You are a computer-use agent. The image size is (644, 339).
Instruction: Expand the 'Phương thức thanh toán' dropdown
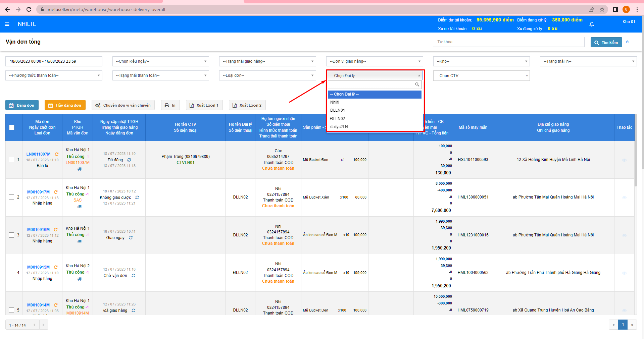54,75
